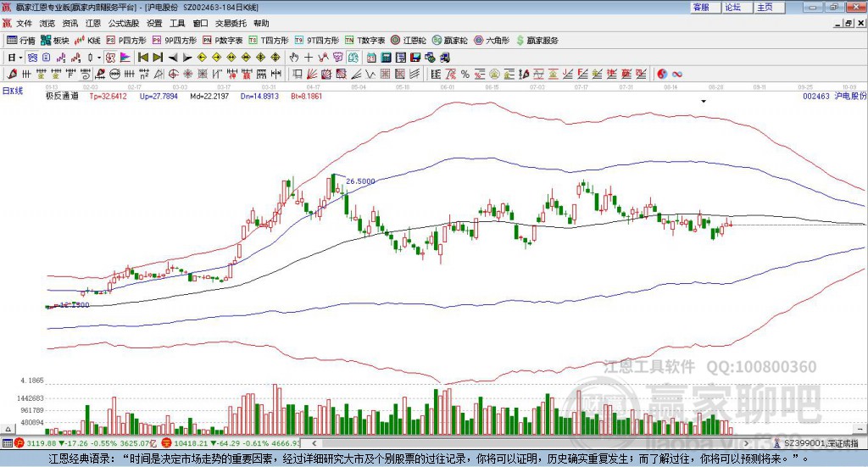Click the colorful flag icon in toolbar
This screenshot has height=467, width=868.
(x=125, y=57)
